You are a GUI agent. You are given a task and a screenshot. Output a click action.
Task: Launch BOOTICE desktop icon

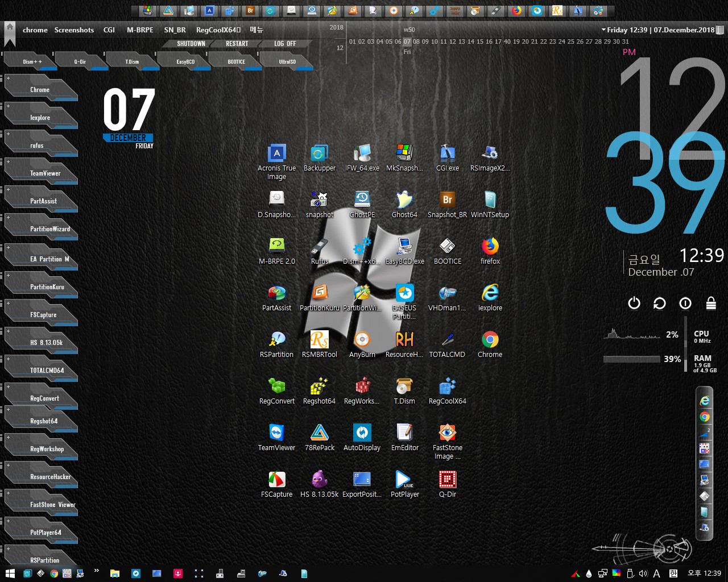448,251
